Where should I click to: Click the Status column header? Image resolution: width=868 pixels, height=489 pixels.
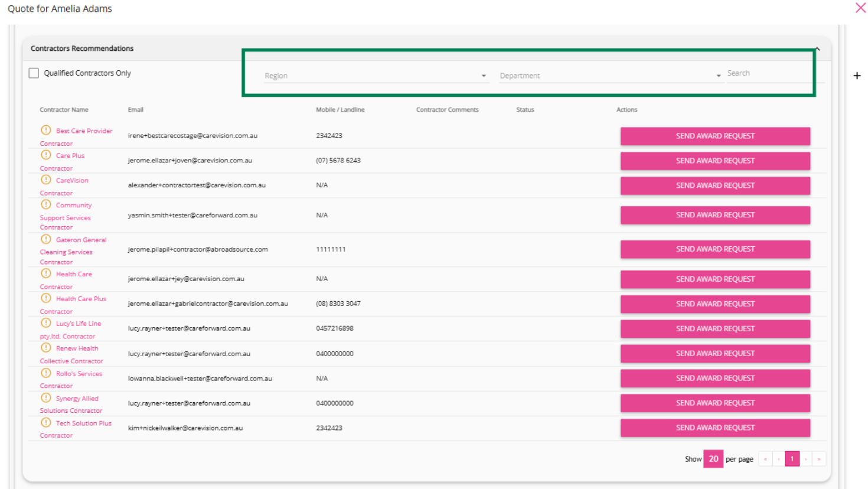coord(525,110)
